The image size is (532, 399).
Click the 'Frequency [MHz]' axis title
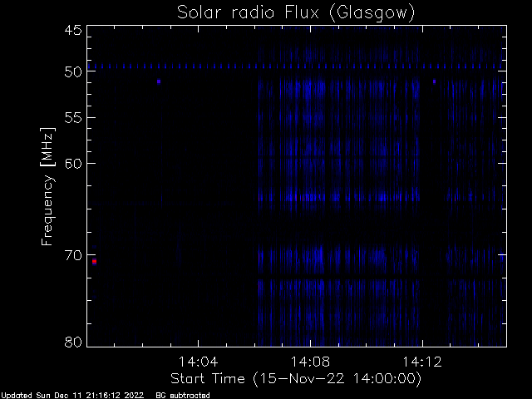pyautogui.click(x=47, y=186)
